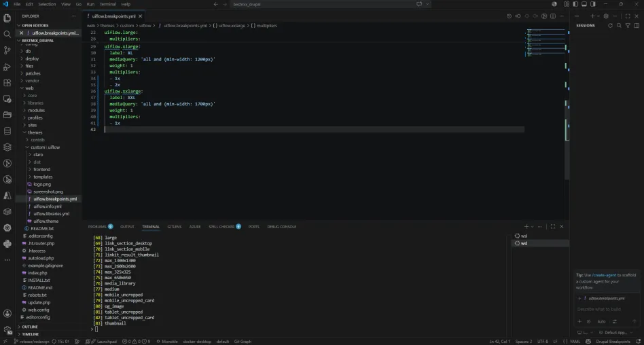Viewport: 644px width, 345px height.
Task: Select the second wsl terminal entry
Action: point(540,243)
